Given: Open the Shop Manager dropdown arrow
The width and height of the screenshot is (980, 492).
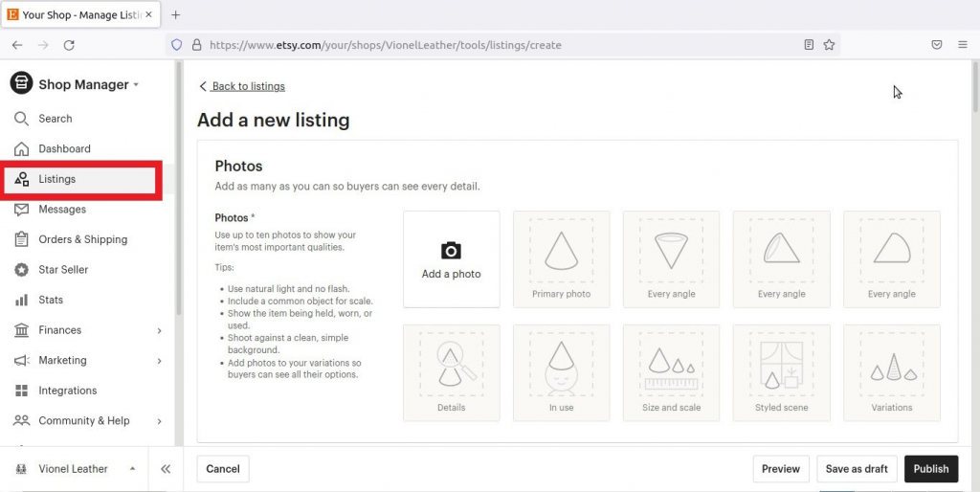Looking at the screenshot, I should [x=136, y=85].
